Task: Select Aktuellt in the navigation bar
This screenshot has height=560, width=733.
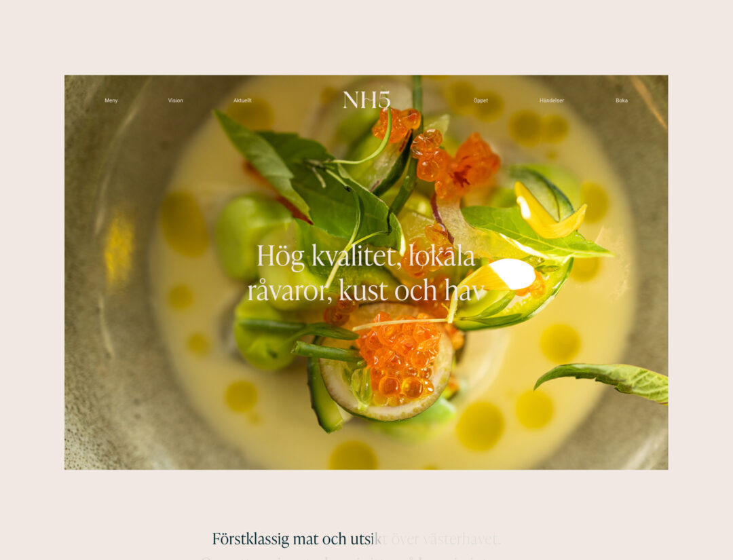Action: click(x=242, y=100)
